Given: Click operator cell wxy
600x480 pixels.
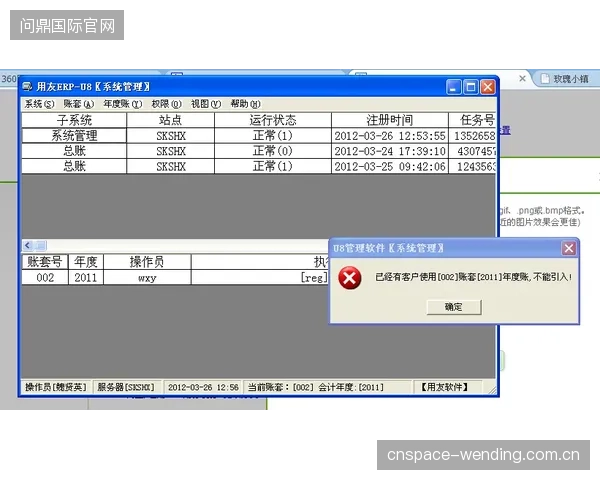Looking at the screenshot, I should point(147,277).
